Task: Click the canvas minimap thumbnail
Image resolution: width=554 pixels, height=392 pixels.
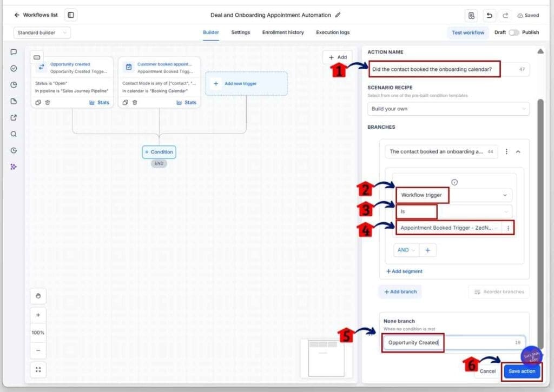Action: coord(326,358)
